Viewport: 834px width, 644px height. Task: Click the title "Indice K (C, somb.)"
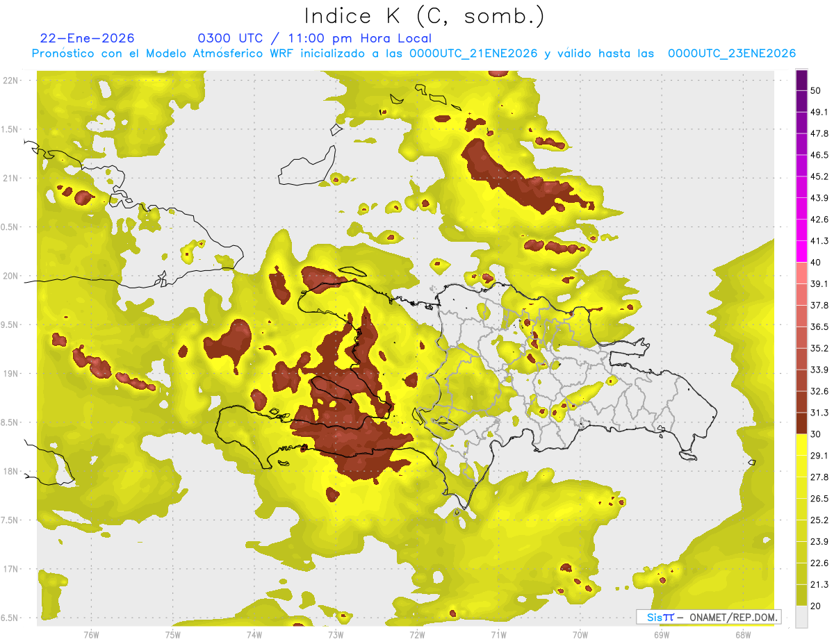coord(425,16)
